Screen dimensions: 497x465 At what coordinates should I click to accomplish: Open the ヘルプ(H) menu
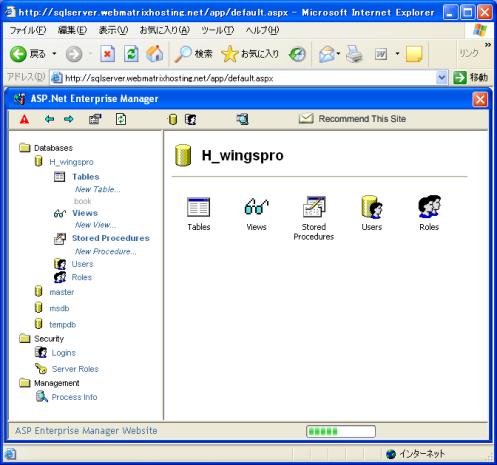(x=262, y=30)
